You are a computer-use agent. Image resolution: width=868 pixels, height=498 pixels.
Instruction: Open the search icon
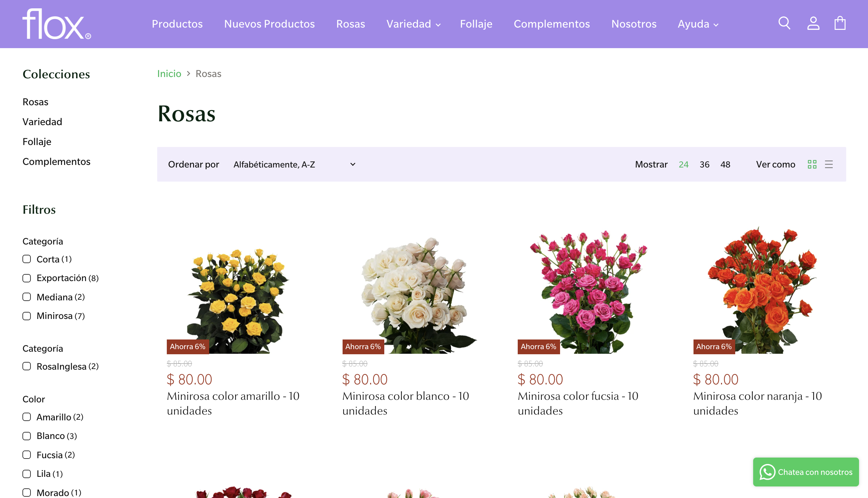[784, 23]
